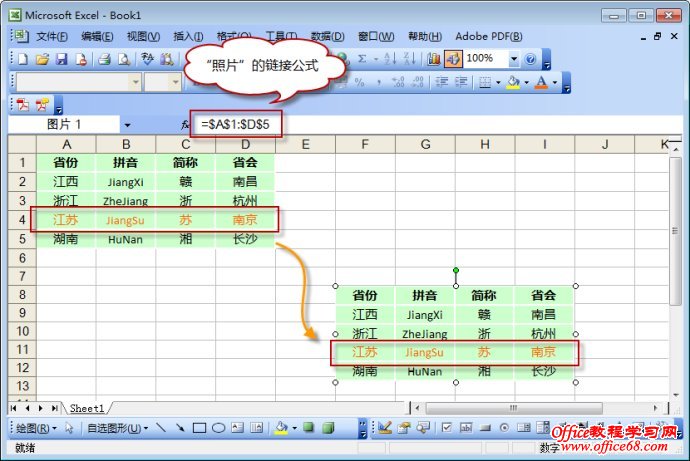
Task: Apply the Comma style icon
Action: point(379,82)
